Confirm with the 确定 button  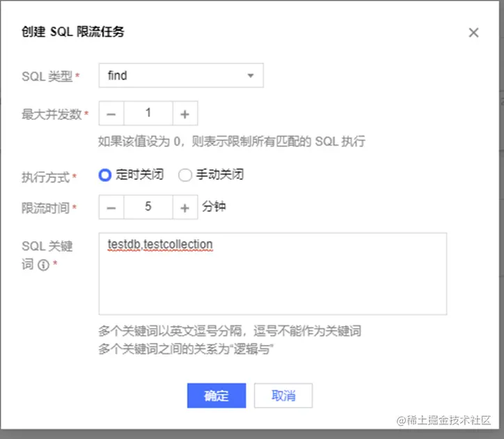tap(216, 396)
